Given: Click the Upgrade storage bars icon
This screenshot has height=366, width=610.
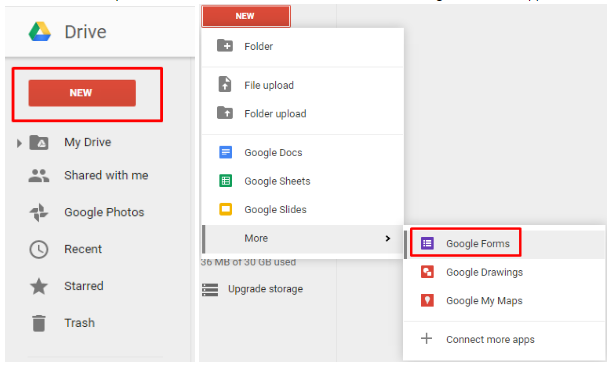Looking at the screenshot, I should [x=210, y=289].
